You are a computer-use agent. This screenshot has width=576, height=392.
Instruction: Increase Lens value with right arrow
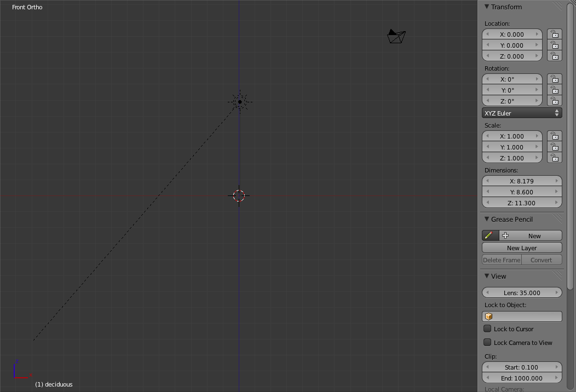tap(557, 292)
